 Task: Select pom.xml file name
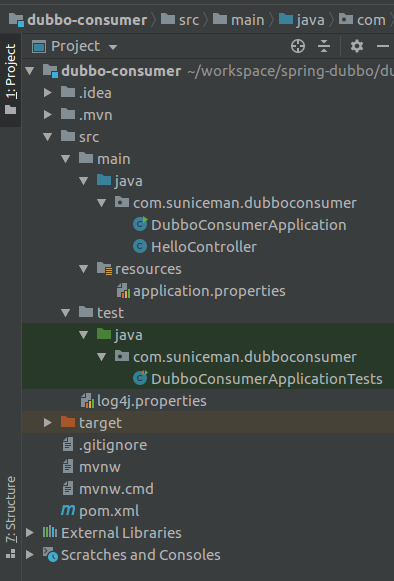tap(109, 511)
